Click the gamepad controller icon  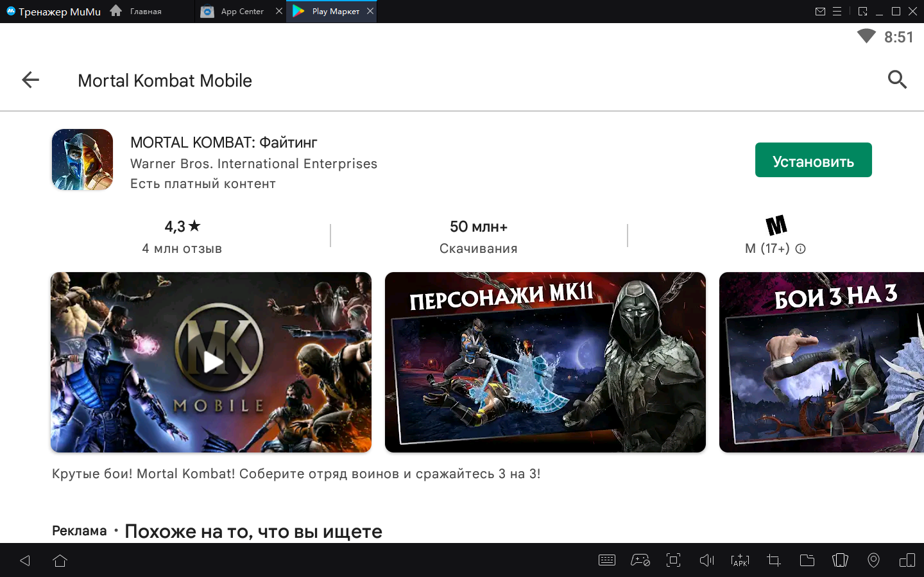point(640,560)
